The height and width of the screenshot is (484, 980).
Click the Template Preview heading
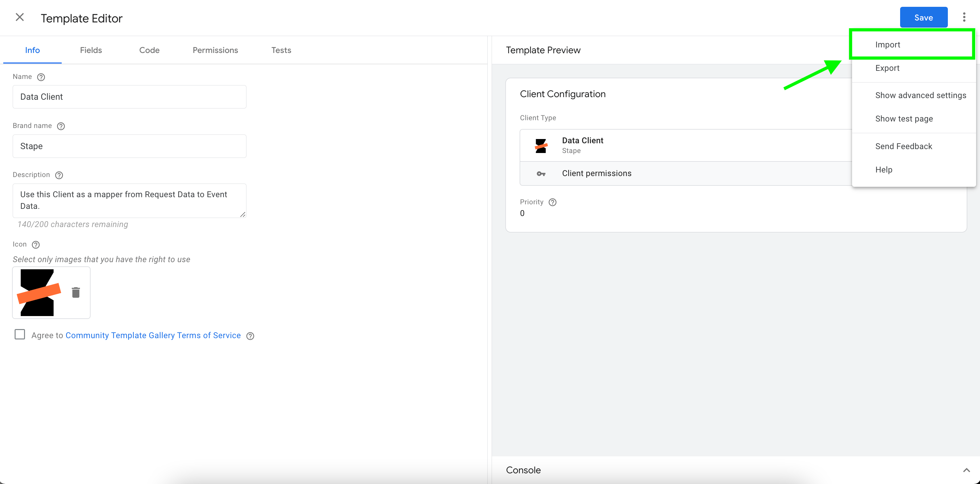tap(543, 50)
